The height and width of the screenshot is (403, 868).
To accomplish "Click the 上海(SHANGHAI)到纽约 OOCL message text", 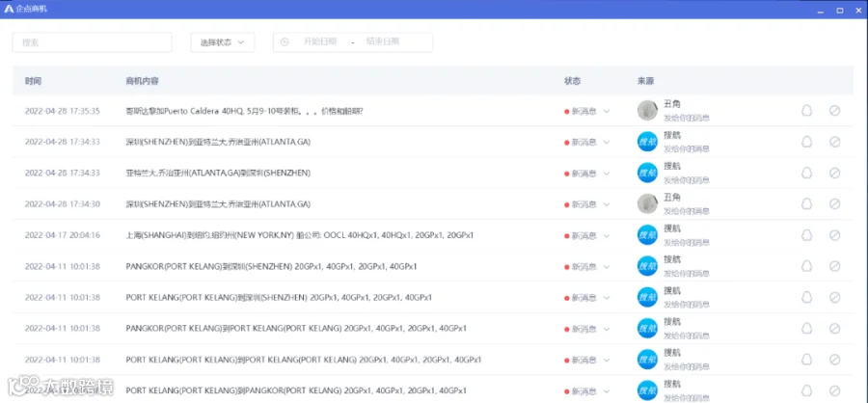I will click(300, 235).
